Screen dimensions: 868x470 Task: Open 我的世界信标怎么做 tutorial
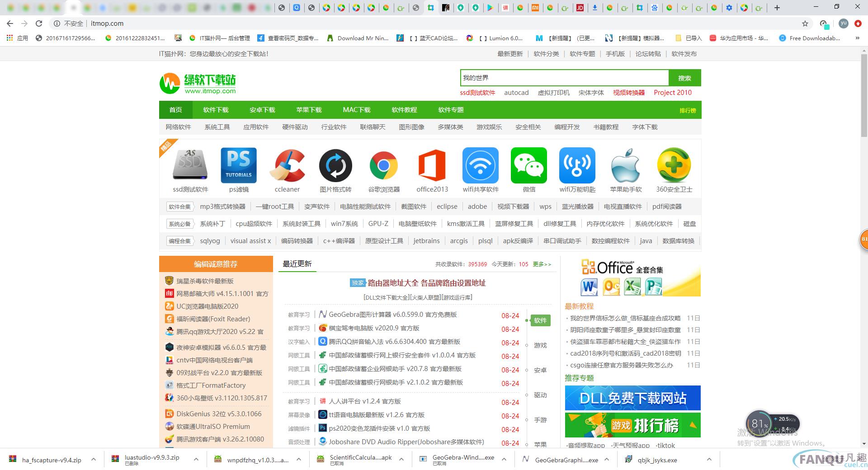(x=625, y=318)
